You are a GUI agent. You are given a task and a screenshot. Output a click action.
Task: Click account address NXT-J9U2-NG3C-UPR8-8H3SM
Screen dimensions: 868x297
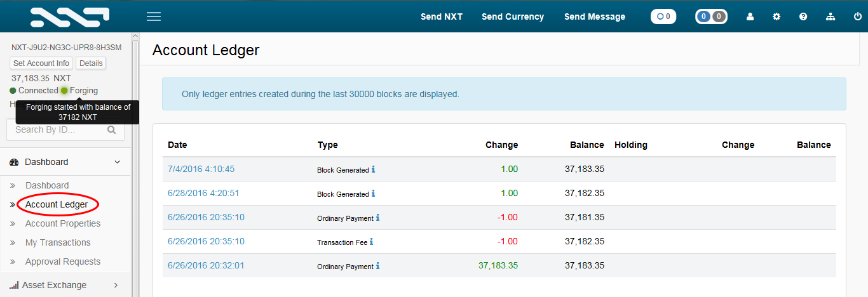(x=67, y=47)
